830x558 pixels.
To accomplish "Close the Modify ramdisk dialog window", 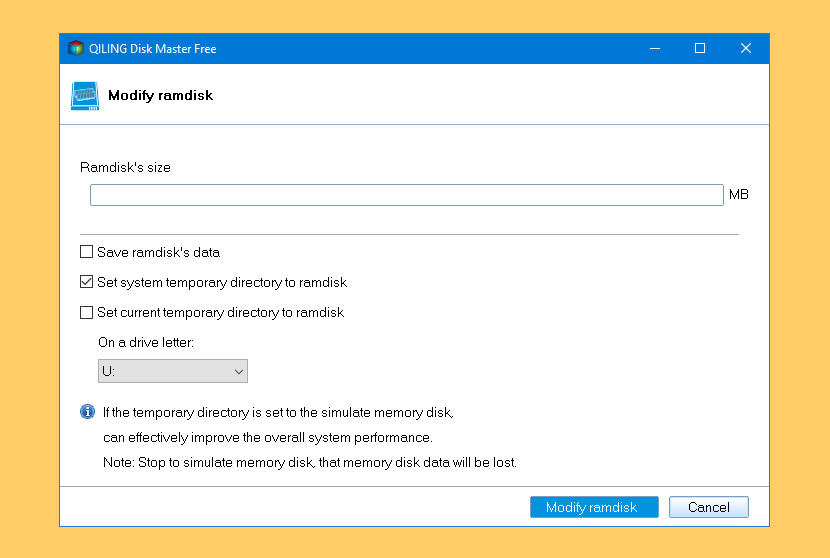I will tap(745, 48).
